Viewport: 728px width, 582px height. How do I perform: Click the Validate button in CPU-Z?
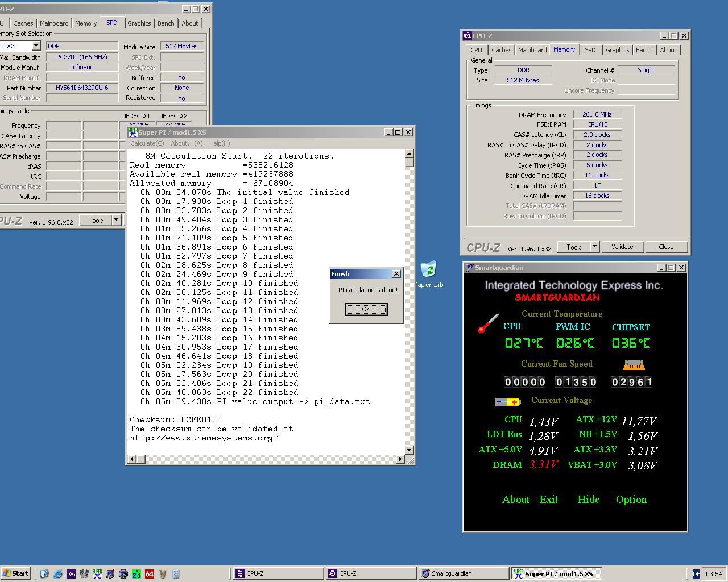[x=622, y=247]
